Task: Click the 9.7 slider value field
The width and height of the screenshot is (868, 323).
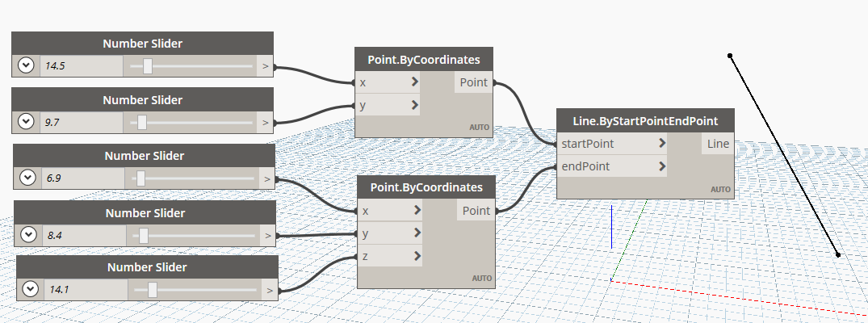Action: [x=82, y=123]
